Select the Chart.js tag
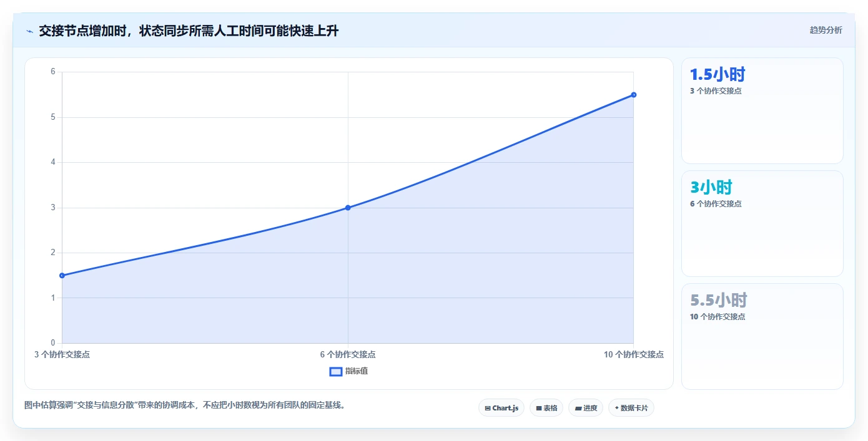868x441 pixels. pyautogui.click(x=501, y=408)
